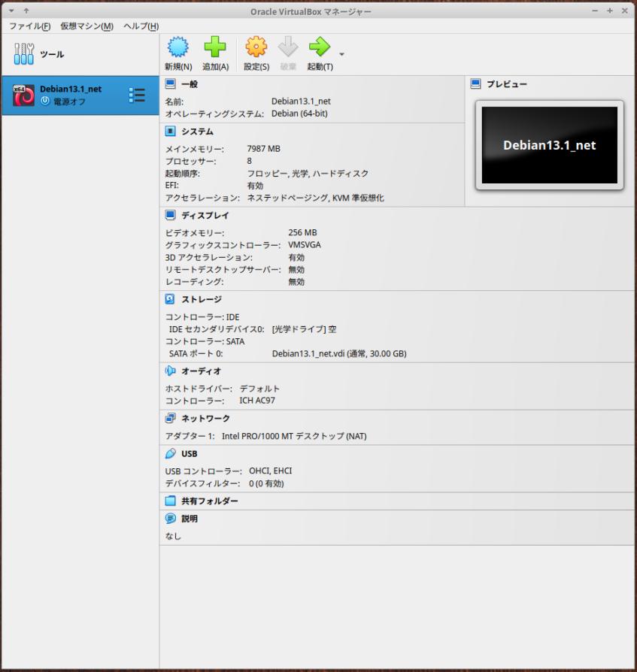Click the コントローラー: SATA row

pos(205,341)
